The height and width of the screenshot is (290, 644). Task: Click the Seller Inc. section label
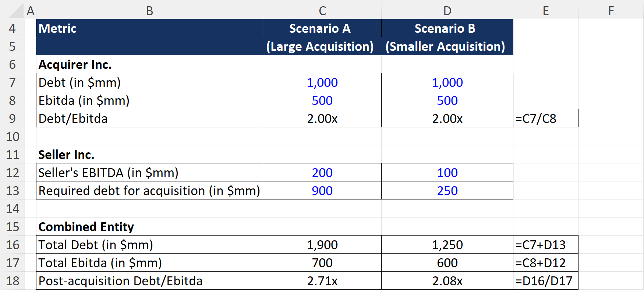pos(66,155)
